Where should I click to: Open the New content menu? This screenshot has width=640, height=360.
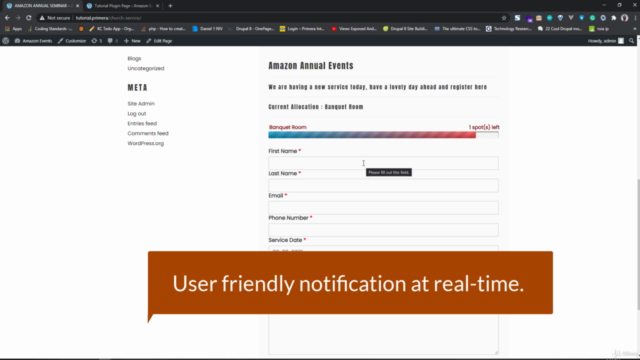[x=132, y=41]
